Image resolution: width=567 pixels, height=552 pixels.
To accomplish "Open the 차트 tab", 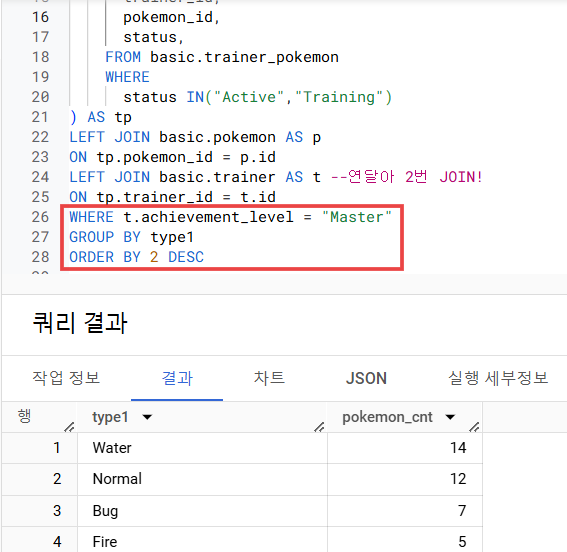I will [x=269, y=378].
